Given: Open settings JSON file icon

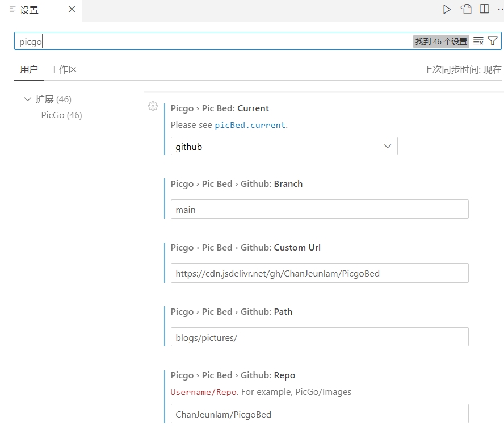Looking at the screenshot, I should point(466,9).
